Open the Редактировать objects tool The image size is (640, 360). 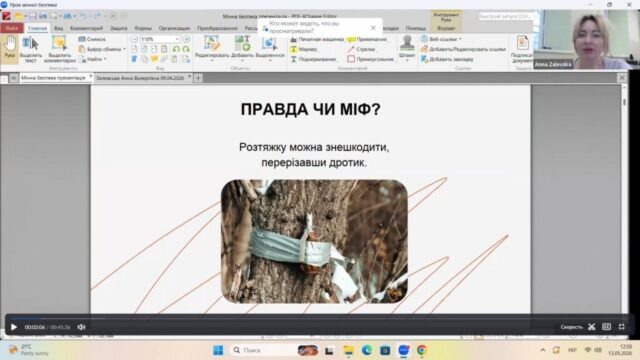click(x=212, y=48)
